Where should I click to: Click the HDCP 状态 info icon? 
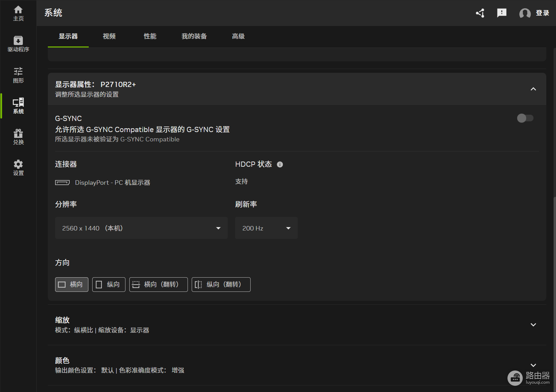(x=280, y=165)
